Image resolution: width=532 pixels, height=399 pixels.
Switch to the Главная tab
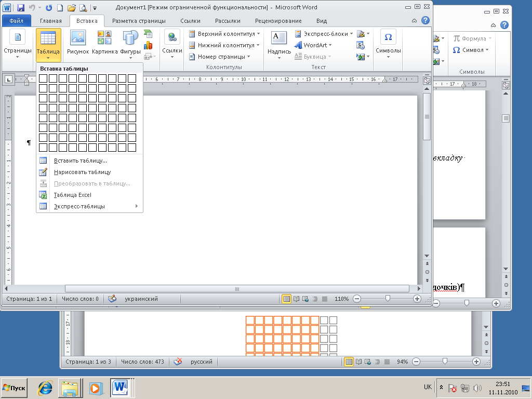pos(51,21)
